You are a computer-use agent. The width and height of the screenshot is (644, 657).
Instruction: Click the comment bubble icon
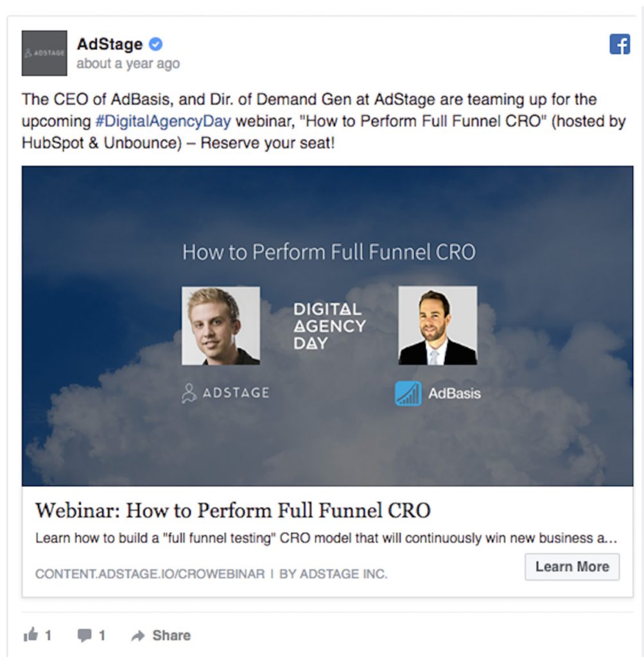(85, 635)
